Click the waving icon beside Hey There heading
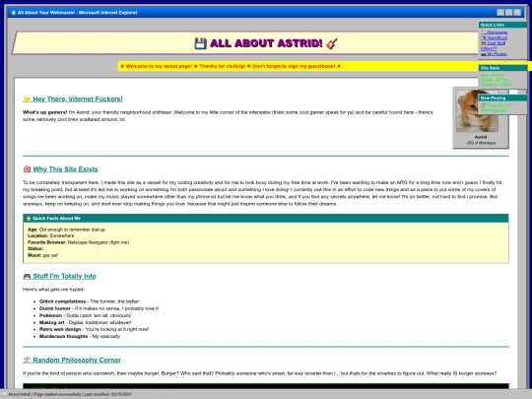 27,100
